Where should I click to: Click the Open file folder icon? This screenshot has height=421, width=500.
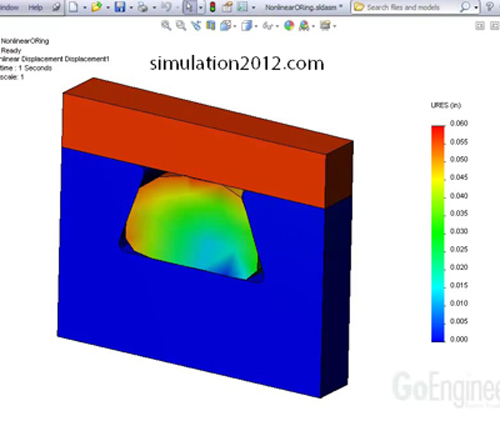pos(96,7)
